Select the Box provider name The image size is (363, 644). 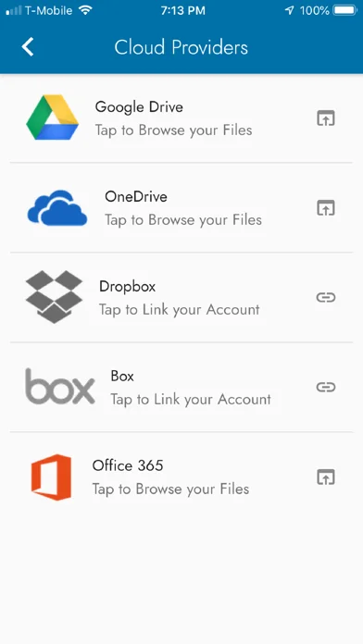(x=122, y=376)
